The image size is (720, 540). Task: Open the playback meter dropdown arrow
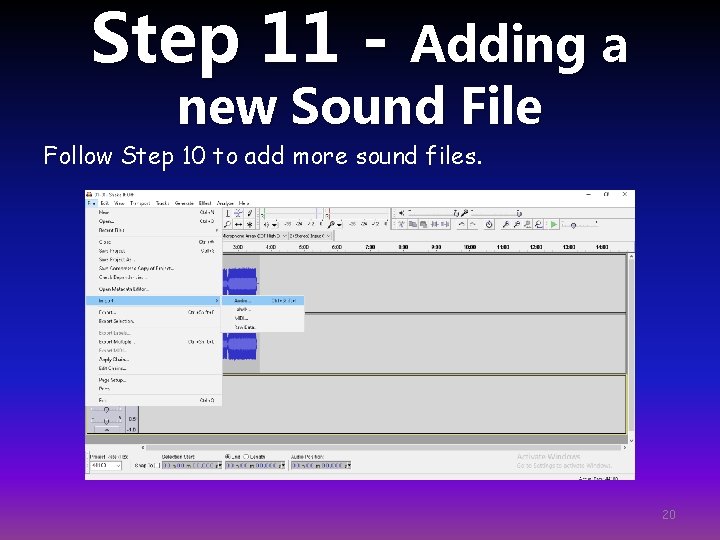tap(275, 225)
